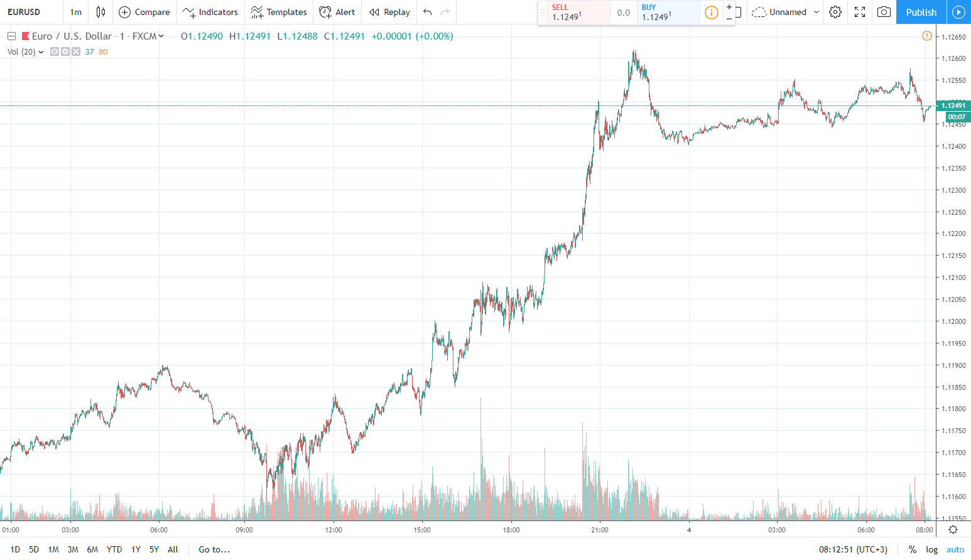Select the 6M time range
971x560 pixels.
[92, 549]
